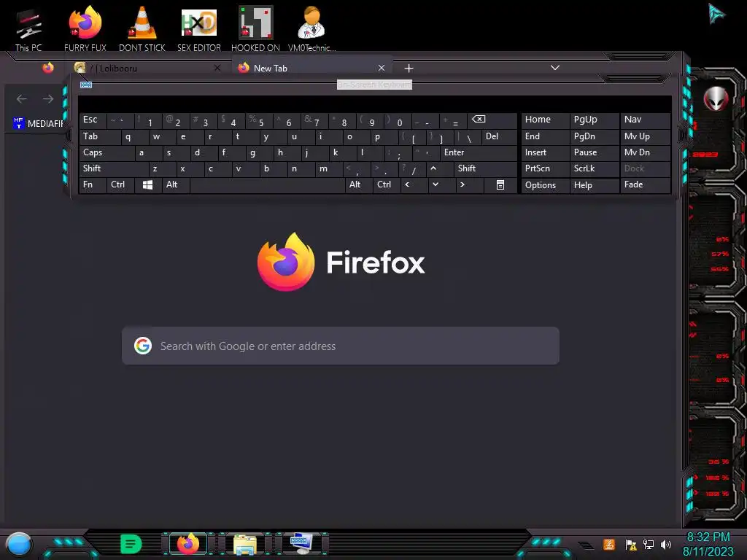This screenshot has height=560, width=747.
Task: Tap the on-screen Del key
Action: pos(499,136)
